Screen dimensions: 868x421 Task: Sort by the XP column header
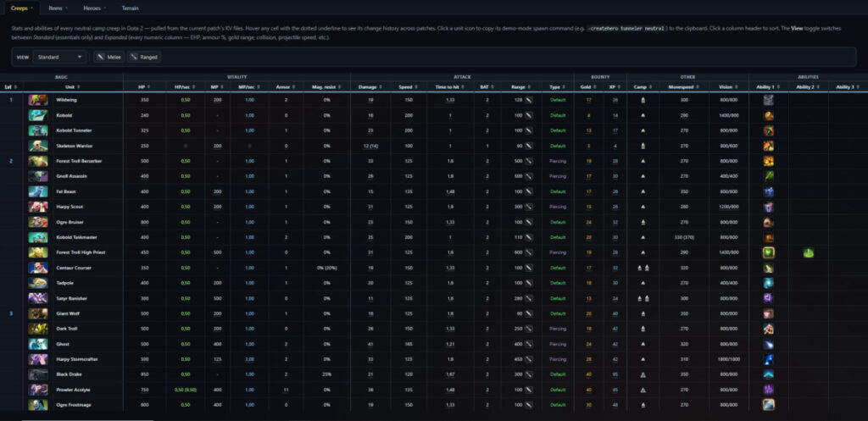tap(615, 87)
